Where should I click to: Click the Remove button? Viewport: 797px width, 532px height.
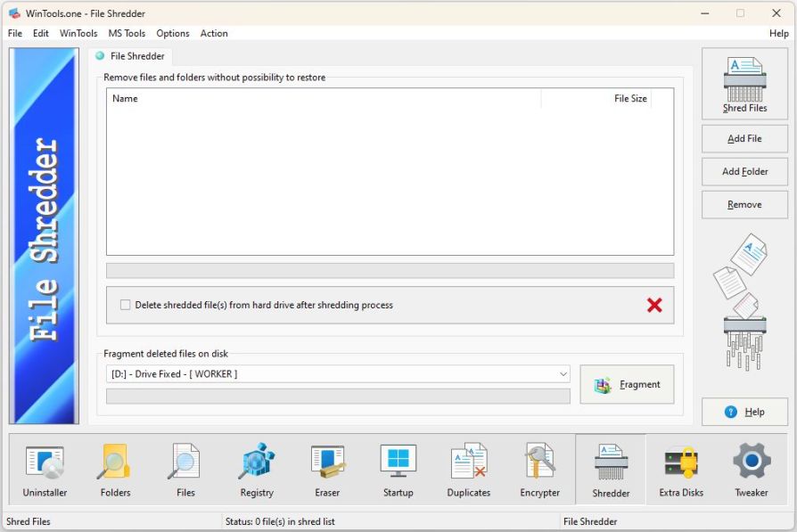744,205
